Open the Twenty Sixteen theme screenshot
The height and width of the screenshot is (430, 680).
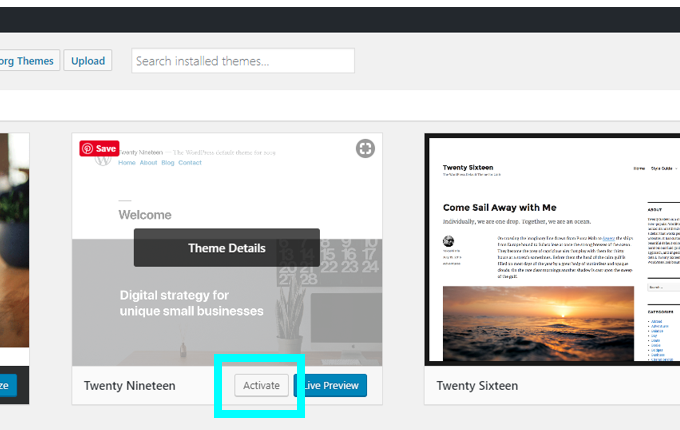(552, 249)
